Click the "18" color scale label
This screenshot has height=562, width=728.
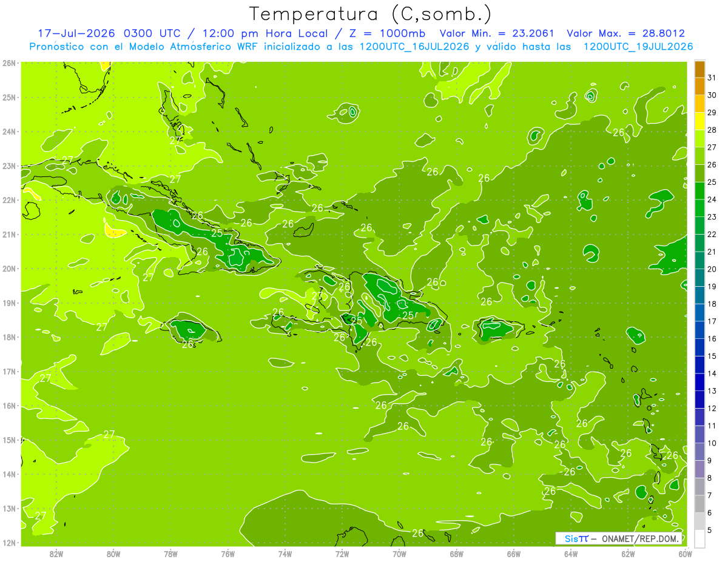(712, 304)
